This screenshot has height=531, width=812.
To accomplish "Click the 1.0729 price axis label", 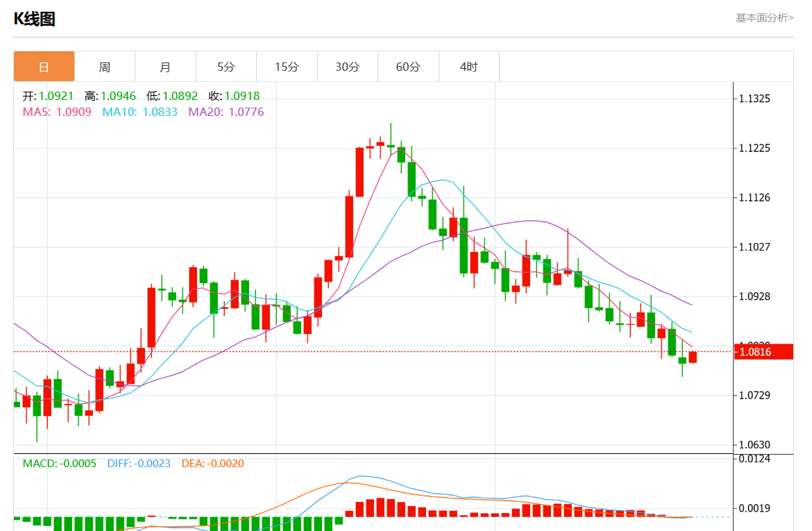I will click(x=754, y=395).
